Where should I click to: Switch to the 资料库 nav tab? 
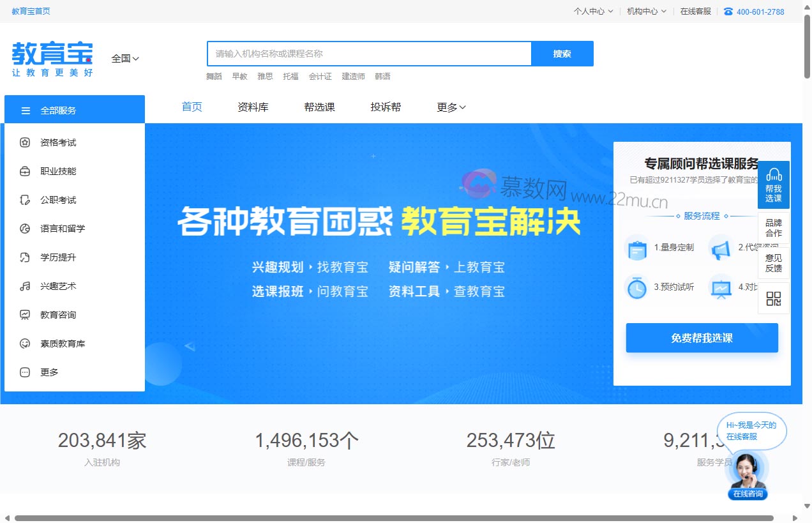pos(253,107)
